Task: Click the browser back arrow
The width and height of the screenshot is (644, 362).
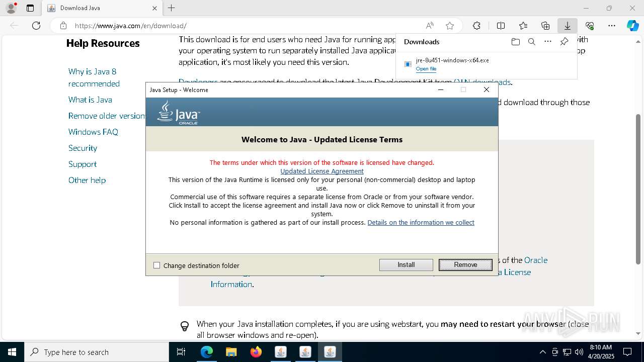Action: click(x=14, y=26)
